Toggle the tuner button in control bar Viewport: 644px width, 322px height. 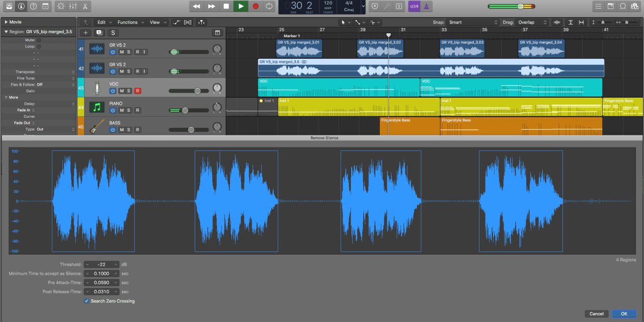click(x=387, y=6)
